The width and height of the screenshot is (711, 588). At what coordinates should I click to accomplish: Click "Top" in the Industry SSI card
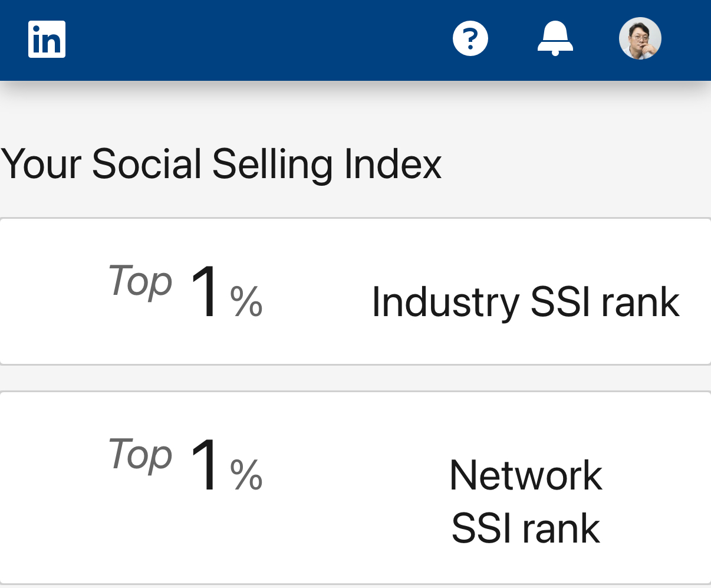(140, 281)
